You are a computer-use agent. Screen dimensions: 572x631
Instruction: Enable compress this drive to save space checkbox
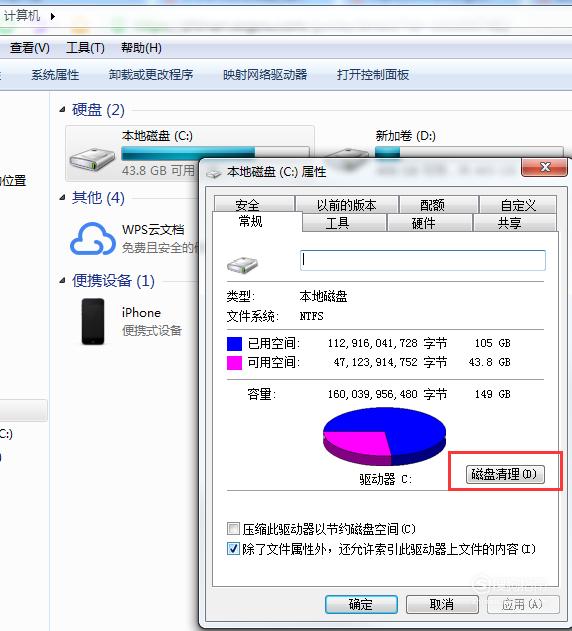coord(233,528)
